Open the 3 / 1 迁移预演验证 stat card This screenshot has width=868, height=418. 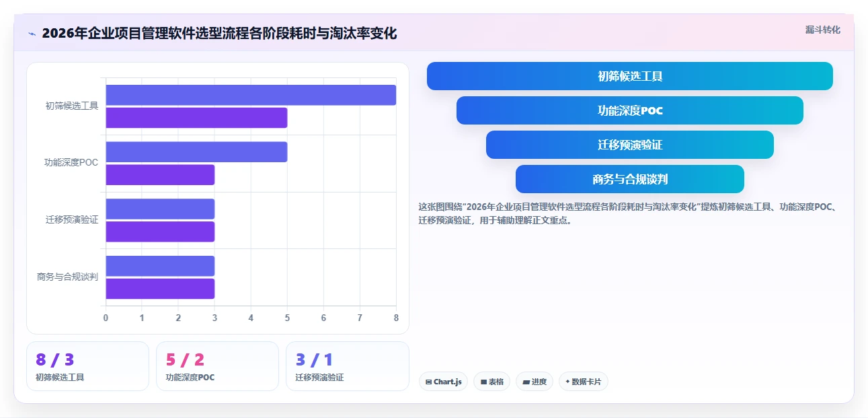[x=348, y=366]
